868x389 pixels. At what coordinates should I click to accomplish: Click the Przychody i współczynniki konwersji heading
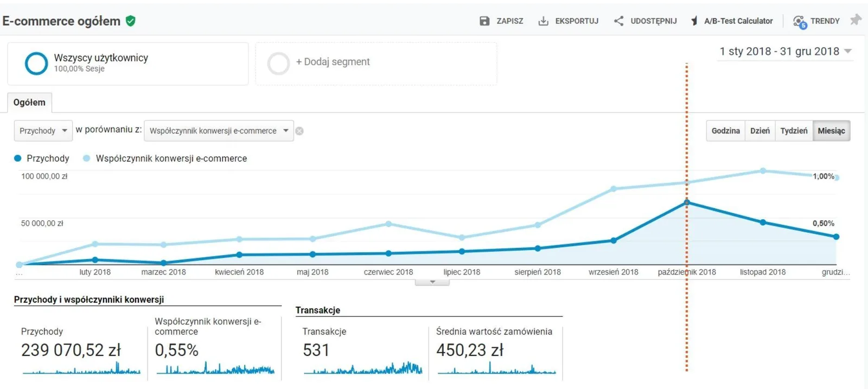click(89, 299)
